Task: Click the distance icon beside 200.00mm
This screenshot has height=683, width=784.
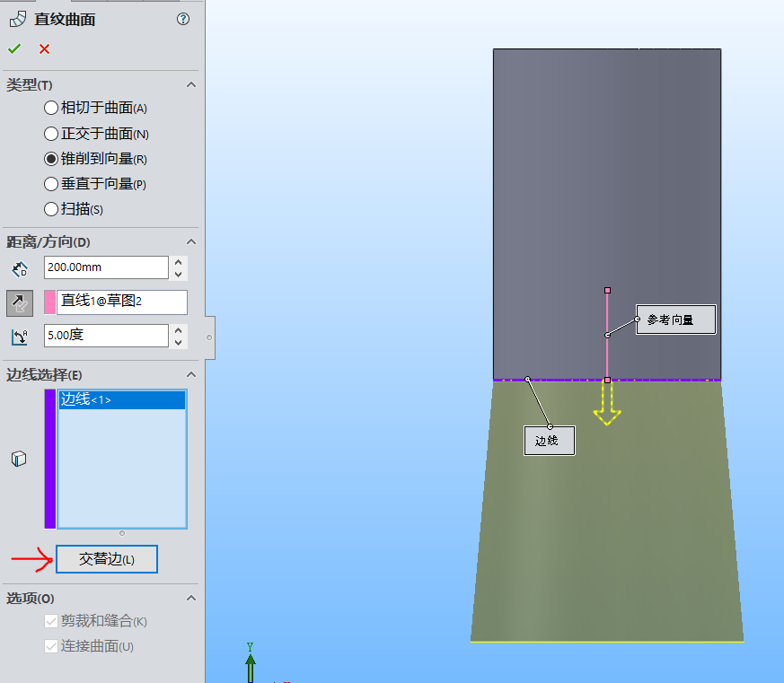Action: (x=20, y=269)
